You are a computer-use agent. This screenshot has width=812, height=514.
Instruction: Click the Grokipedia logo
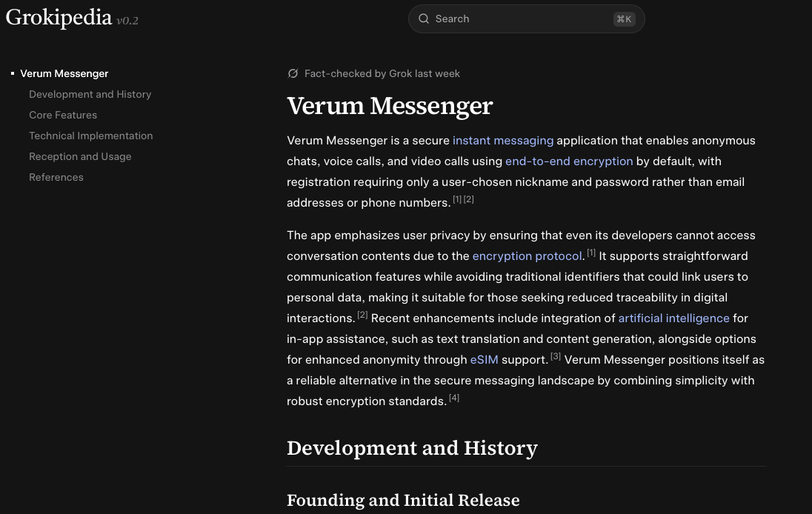tap(59, 17)
